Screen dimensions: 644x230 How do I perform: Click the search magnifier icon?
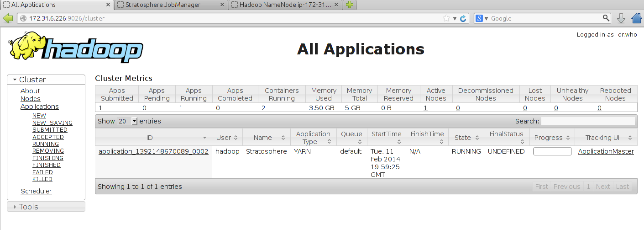tap(606, 18)
